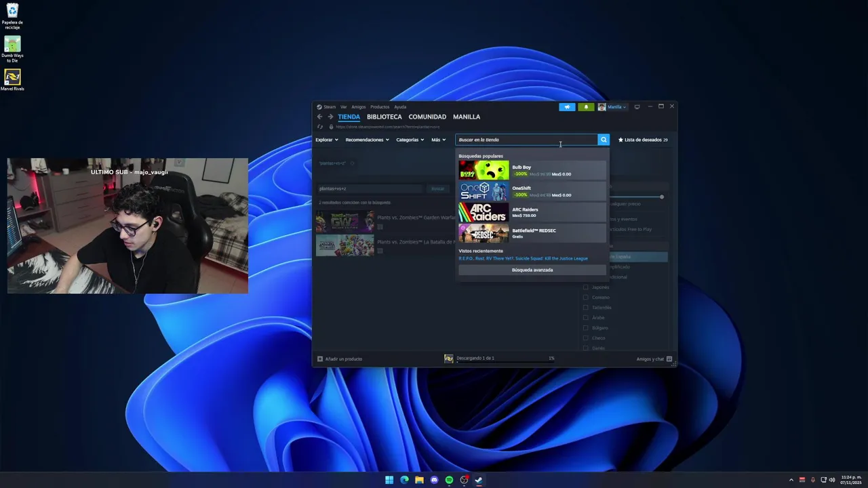Viewport: 868px width, 488px height.
Task: Switch to the COMUNIDAD tab
Action: [427, 117]
